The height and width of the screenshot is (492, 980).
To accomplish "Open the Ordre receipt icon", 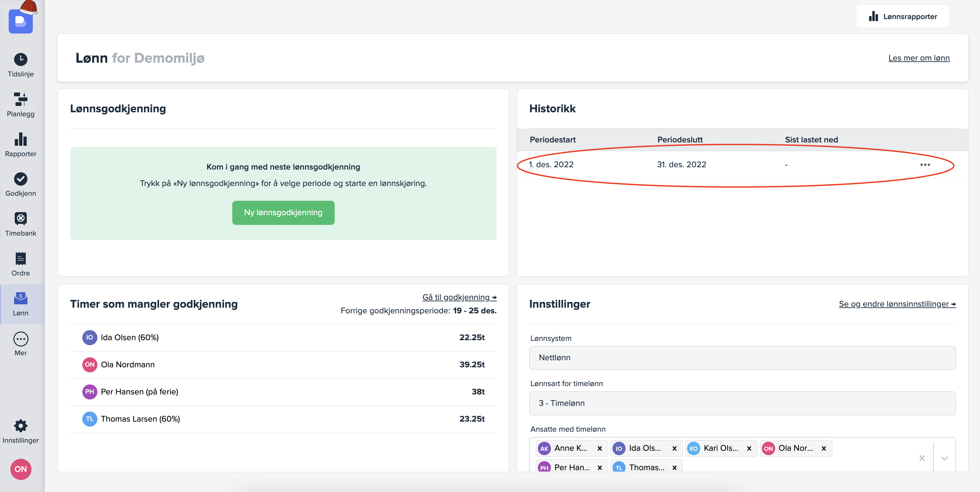I will [x=20, y=259].
